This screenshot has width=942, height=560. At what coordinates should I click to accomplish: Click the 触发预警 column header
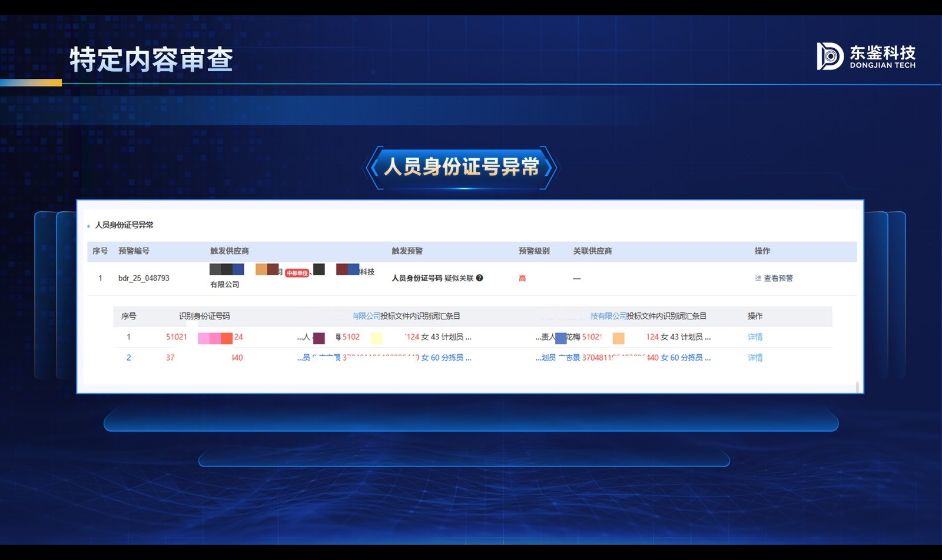tap(407, 251)
